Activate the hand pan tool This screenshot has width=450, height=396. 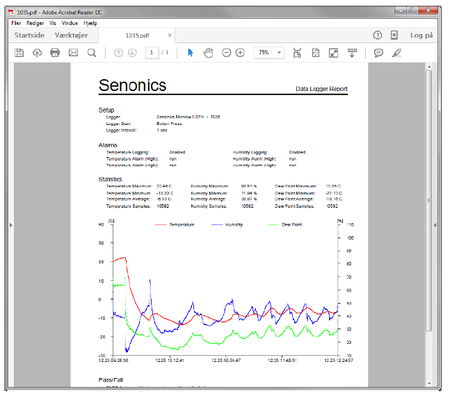pos(208,53)
